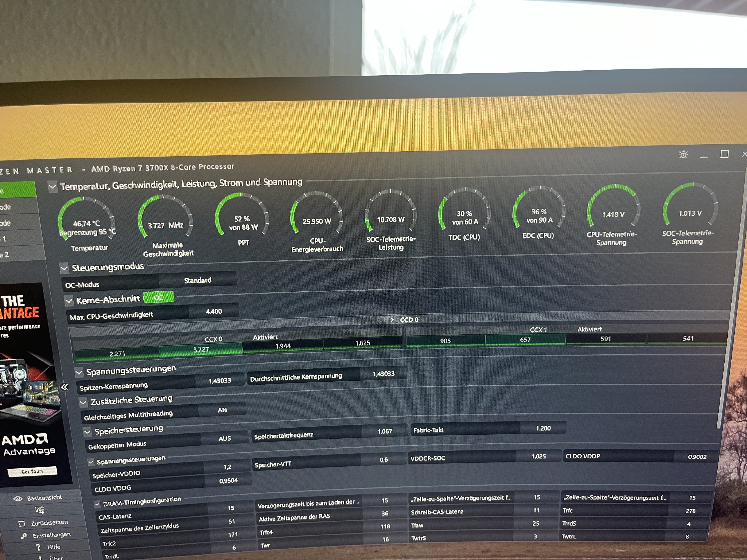Toggle the green OC badge next to Kerne-Abschnitt
The height and width of the screenshot is (560, 747).
[158, 297]
